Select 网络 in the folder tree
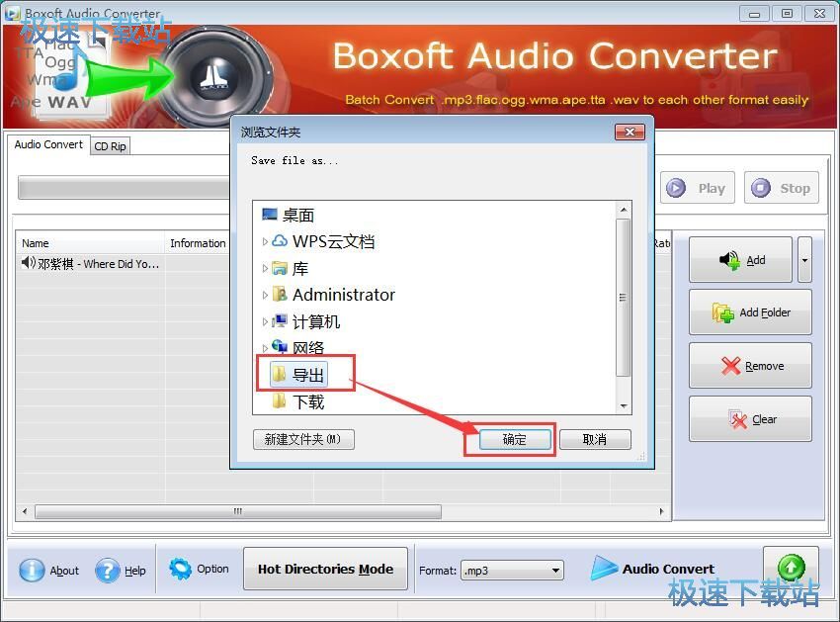The image size is (840, 622). tap(308, 348)
